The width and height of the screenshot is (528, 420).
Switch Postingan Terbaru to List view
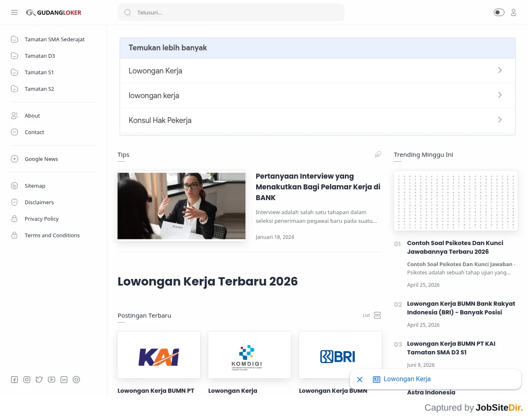372,315
